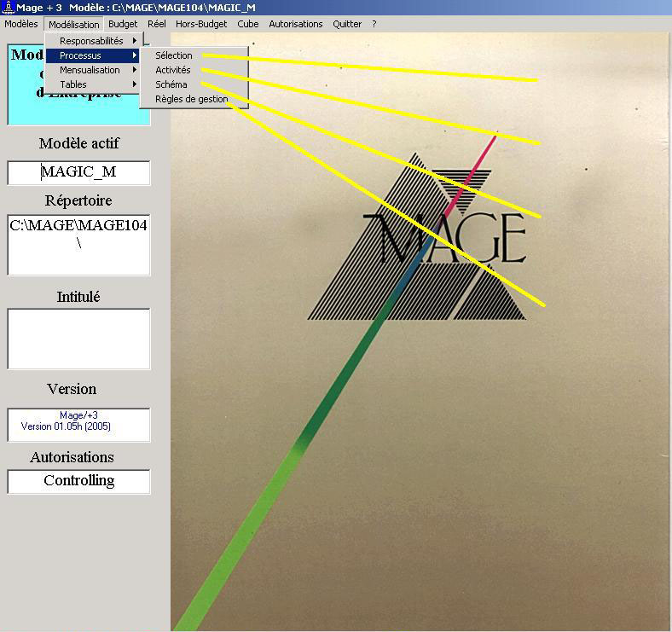
Task: Open the ? help menu
Action: coord(374,24)
